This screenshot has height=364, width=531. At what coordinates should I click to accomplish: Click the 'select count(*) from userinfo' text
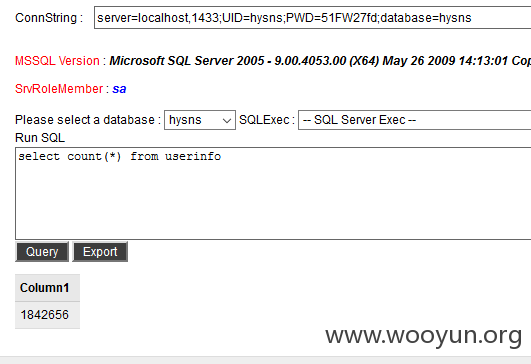coord(120,156)
